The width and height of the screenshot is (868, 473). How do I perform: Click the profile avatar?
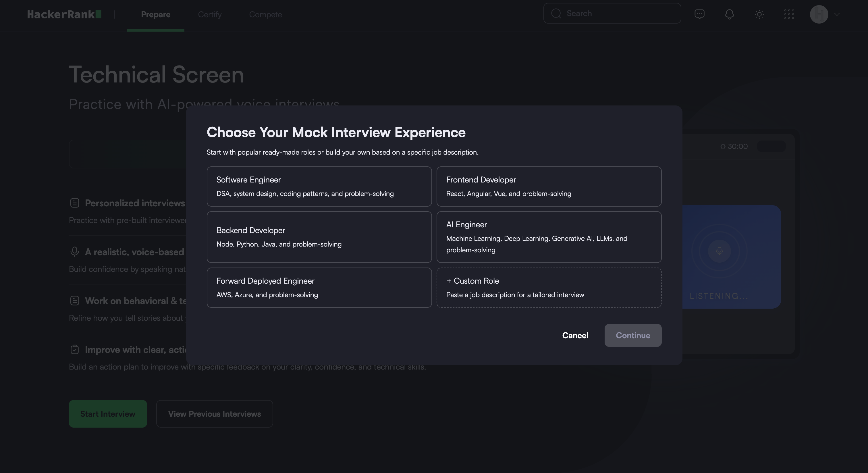click(x=819, y=14)
